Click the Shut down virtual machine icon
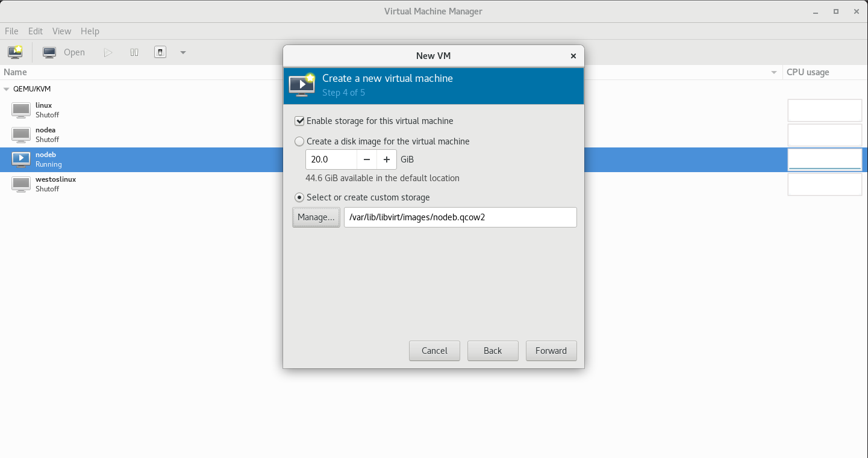 tap(160, 52)
